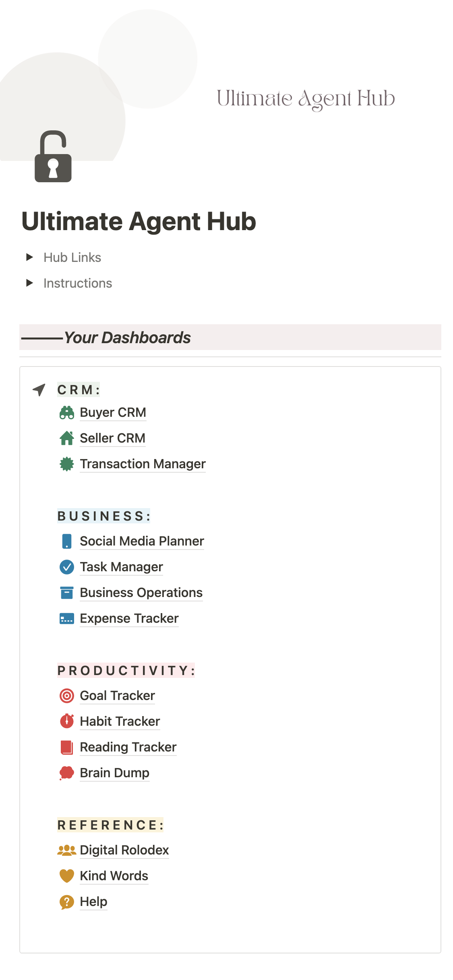
Task: Expand the Hub Links toggle arrow
Action: [29, 257]
